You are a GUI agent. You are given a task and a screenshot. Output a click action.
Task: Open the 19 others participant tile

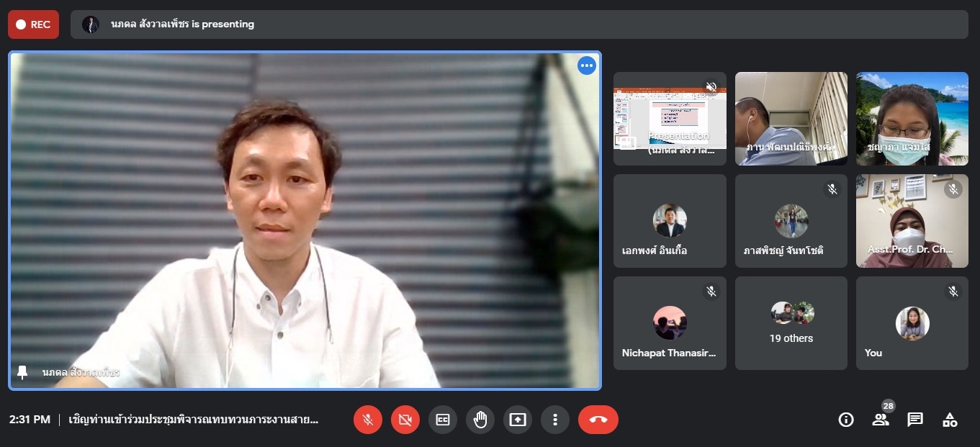point(791,323)
